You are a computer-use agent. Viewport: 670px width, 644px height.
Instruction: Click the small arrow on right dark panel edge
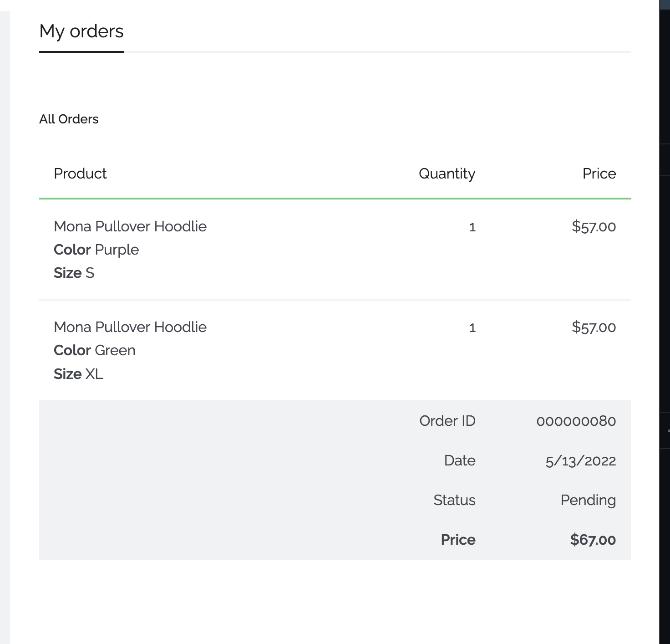668,430
